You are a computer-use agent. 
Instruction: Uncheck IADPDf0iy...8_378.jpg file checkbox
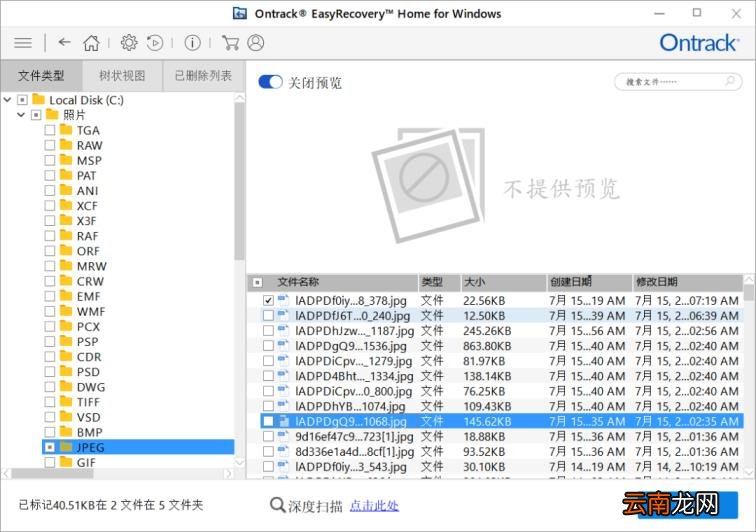point(268,300)
